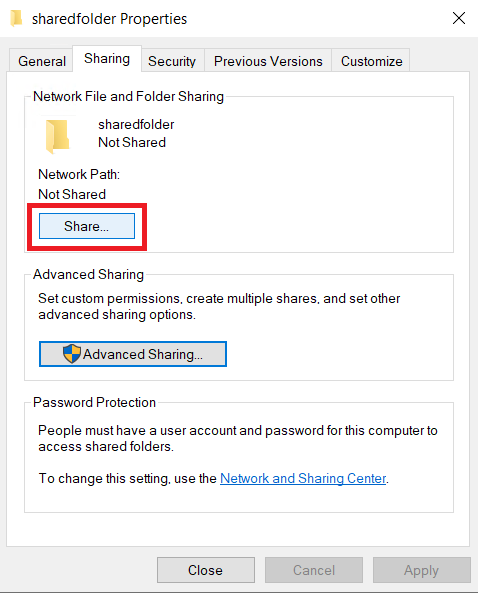
Task: Go to the Customize tab
Action: coord(371,61)
